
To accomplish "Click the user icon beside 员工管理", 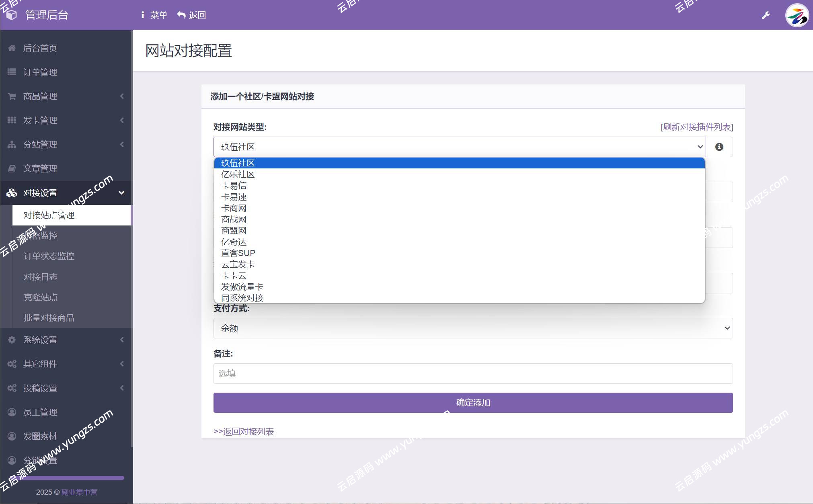I will [12, 412].
